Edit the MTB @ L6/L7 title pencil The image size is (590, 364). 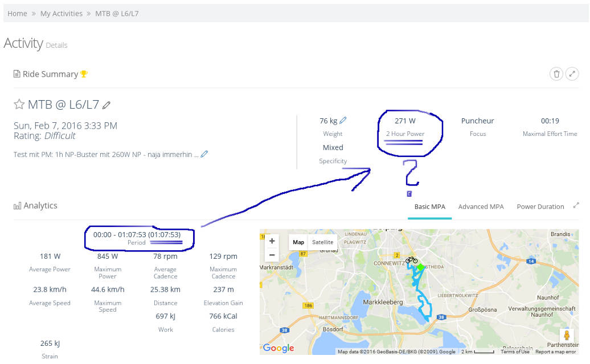[x=106, y=105]
